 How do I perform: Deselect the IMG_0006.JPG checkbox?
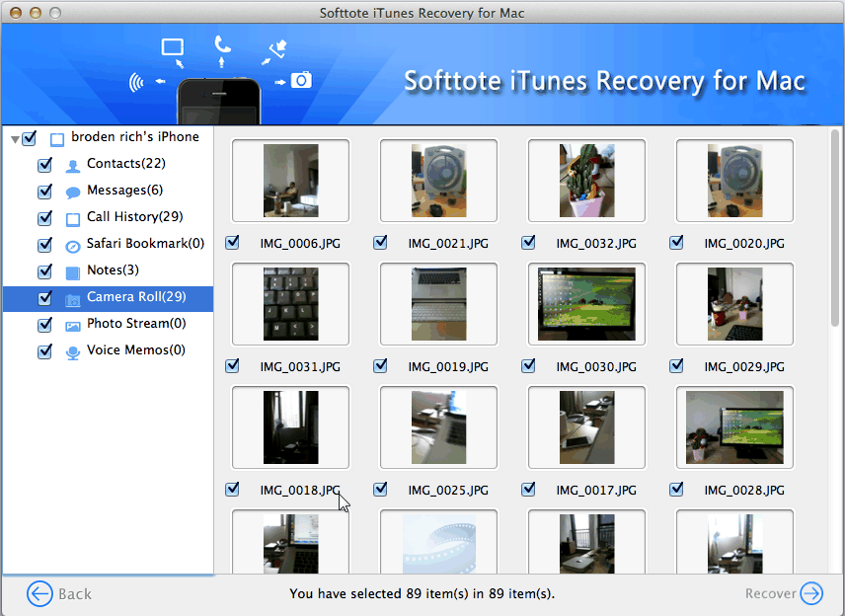(232, 242)
